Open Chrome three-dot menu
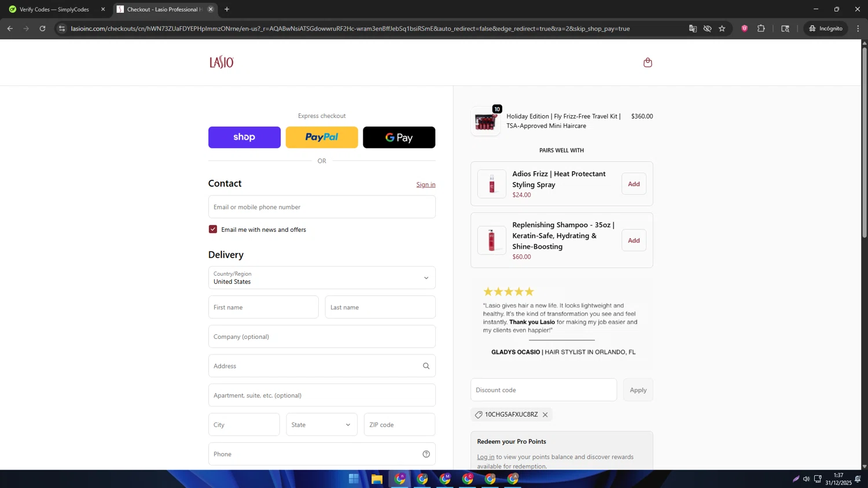868x488 pixels. click(x=858, y=28)
